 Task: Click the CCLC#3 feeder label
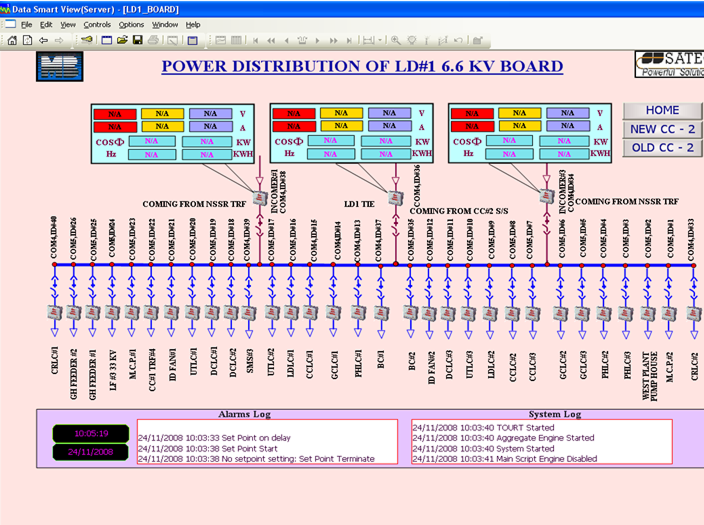pos(532,366)
